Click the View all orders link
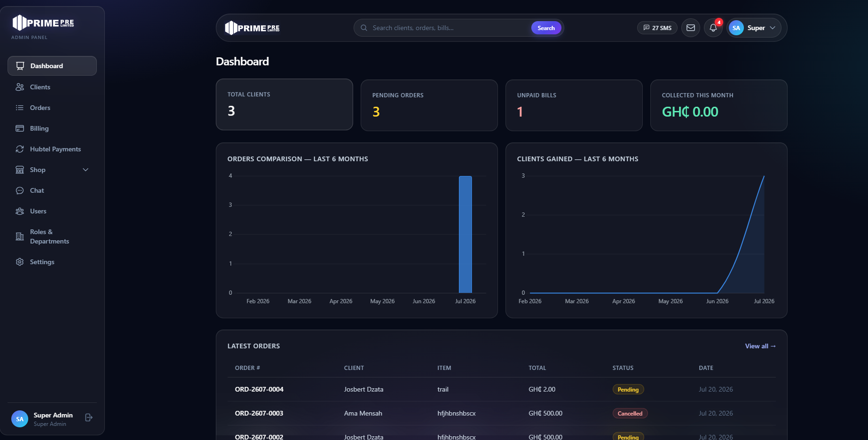Viewport: 868px width, 440px height. [760, 346]
